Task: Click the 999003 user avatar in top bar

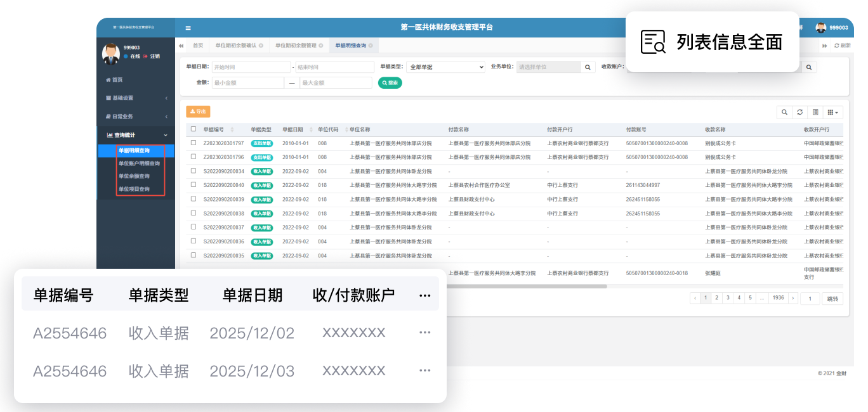Action: 821,27
